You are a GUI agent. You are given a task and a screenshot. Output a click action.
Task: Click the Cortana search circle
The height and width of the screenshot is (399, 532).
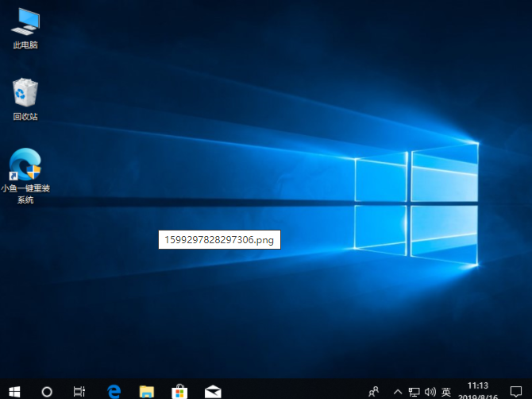click(x=47, y=391)
